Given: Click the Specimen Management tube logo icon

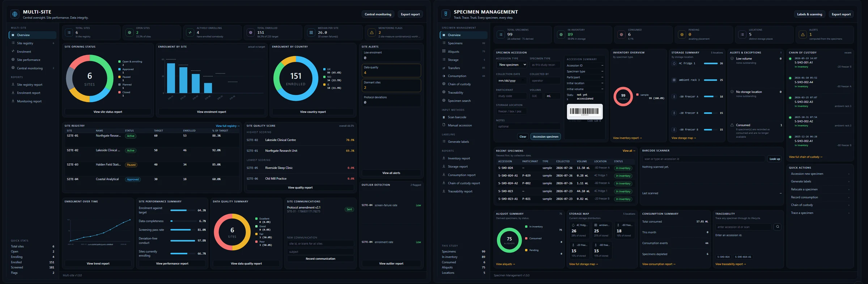Looking at the screenshot, I should click(446, 14).
